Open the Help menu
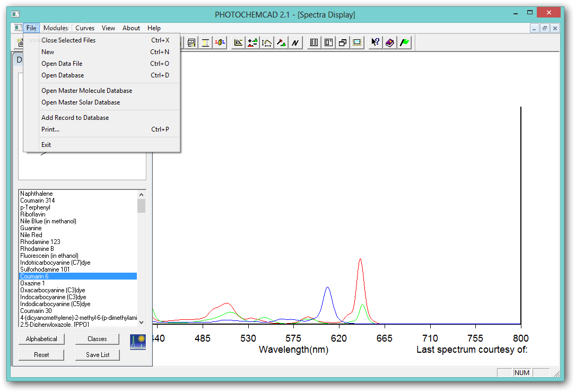 pyautogui.click(x=154, y=28)
